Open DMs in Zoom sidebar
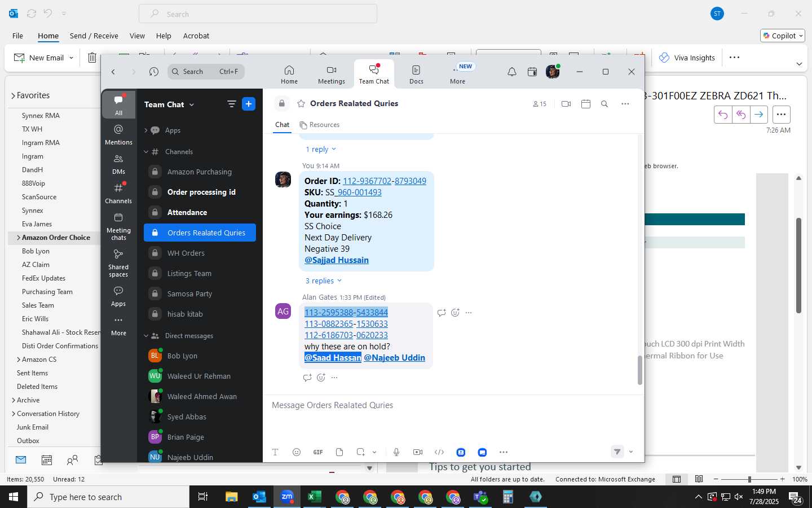Image resolution: width=812 pixels, height=508 pixels. [118, 164]
